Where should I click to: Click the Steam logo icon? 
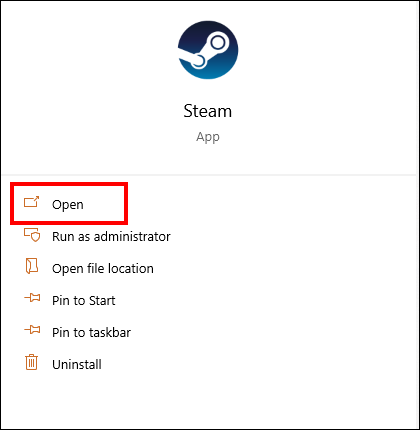(208, 50)
